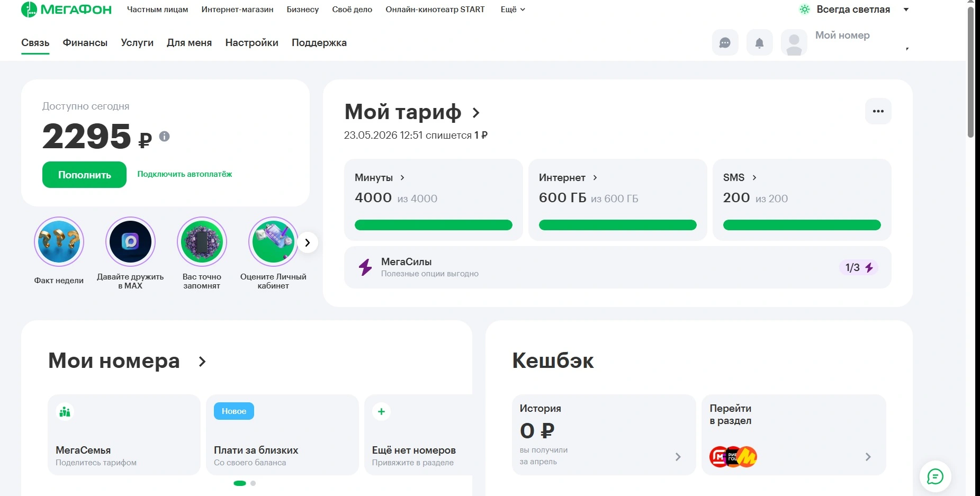Image resolution: width=980 pixels, height=496 pixels.
Task: Expand the Ещё dropdown menu
Action: pyautogui.click(x=513, y=10)
